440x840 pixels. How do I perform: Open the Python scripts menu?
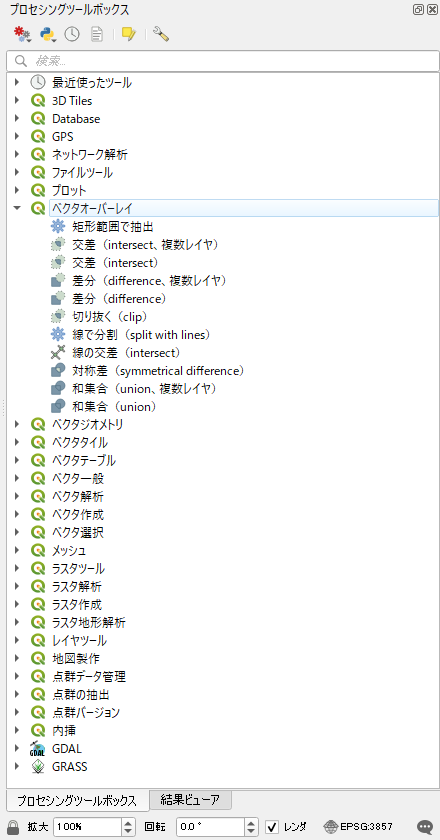(x=48, y=34)
